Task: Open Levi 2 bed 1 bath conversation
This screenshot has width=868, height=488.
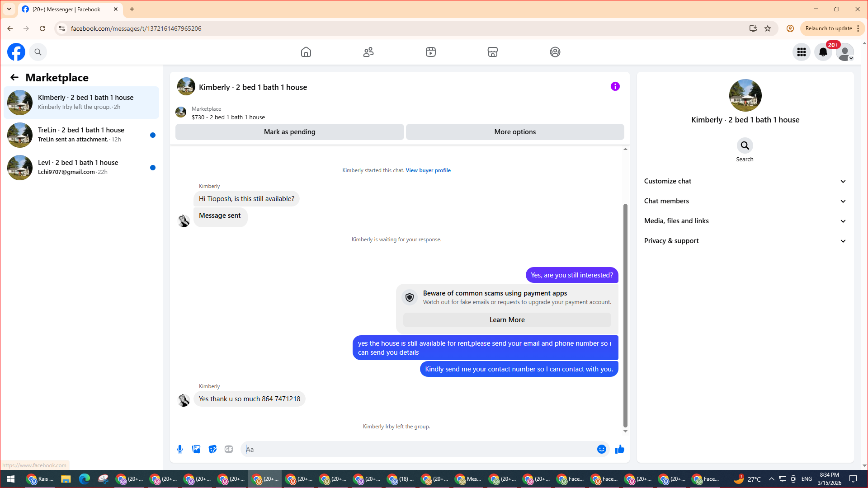Action: [x=81, y=168]
